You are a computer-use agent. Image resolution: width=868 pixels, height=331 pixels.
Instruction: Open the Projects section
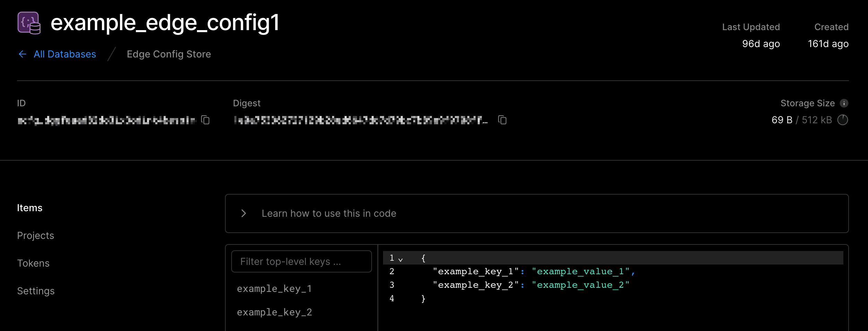[35, 235]
